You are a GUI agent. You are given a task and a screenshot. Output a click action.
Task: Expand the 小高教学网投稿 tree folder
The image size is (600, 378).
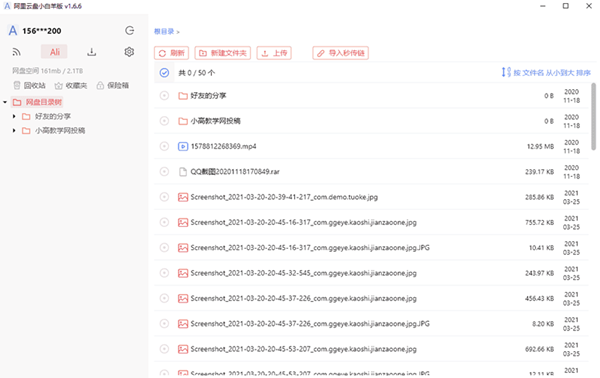(x=14, y=130)
